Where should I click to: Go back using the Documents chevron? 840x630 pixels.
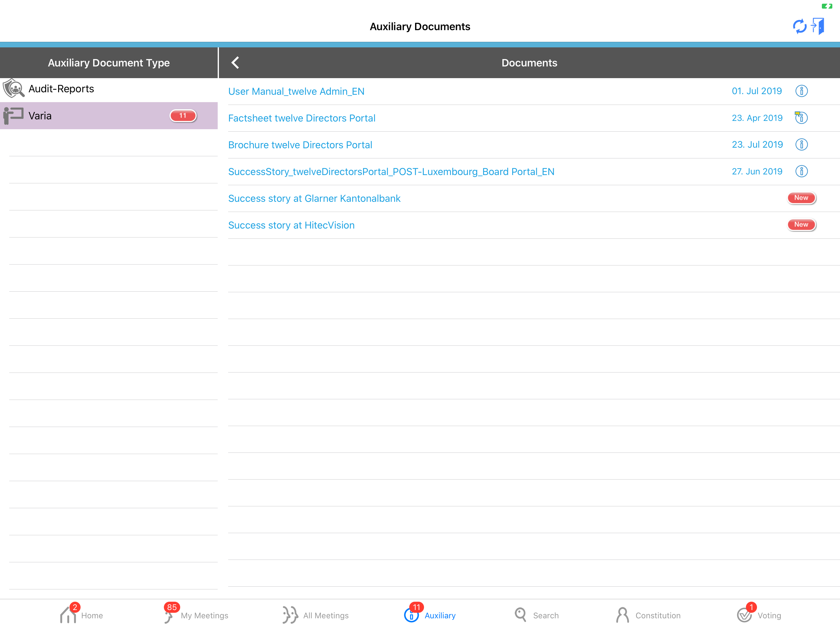[235, 63]
